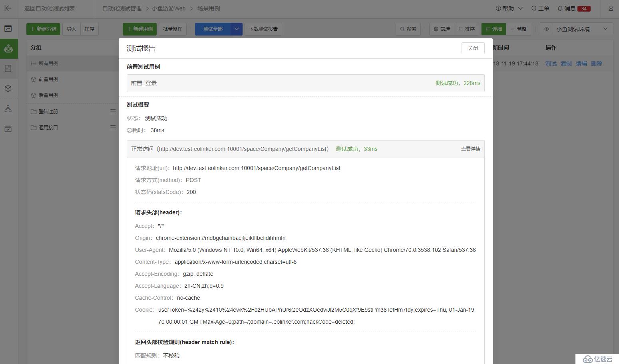Click the 测试成功，33ms result text

tap(356, 149)
